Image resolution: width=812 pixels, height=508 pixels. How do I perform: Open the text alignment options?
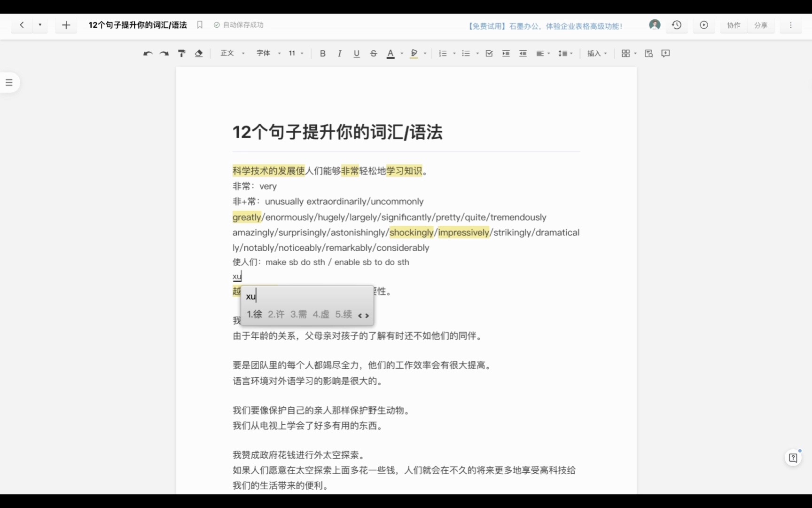543,54
